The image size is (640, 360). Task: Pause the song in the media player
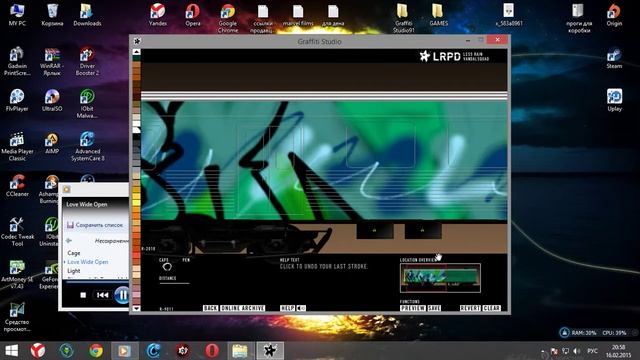pos(122,295)
